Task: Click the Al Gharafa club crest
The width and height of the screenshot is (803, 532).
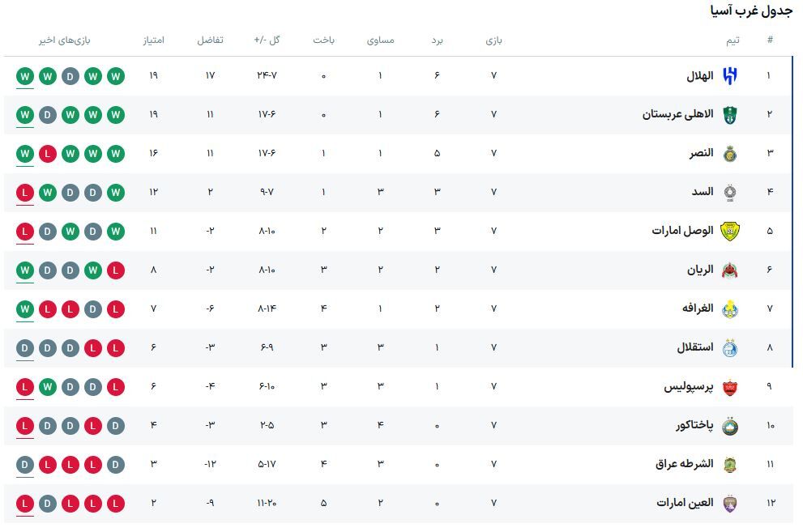Action: [730, 309]
